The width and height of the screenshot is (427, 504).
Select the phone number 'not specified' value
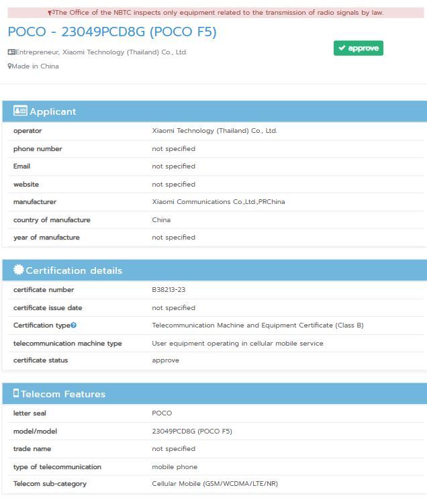coord(174,149)
